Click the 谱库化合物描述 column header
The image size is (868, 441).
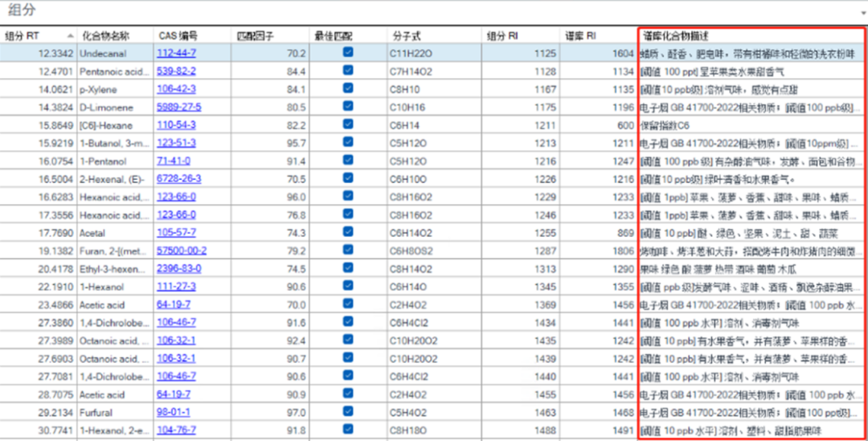[751, 36]
